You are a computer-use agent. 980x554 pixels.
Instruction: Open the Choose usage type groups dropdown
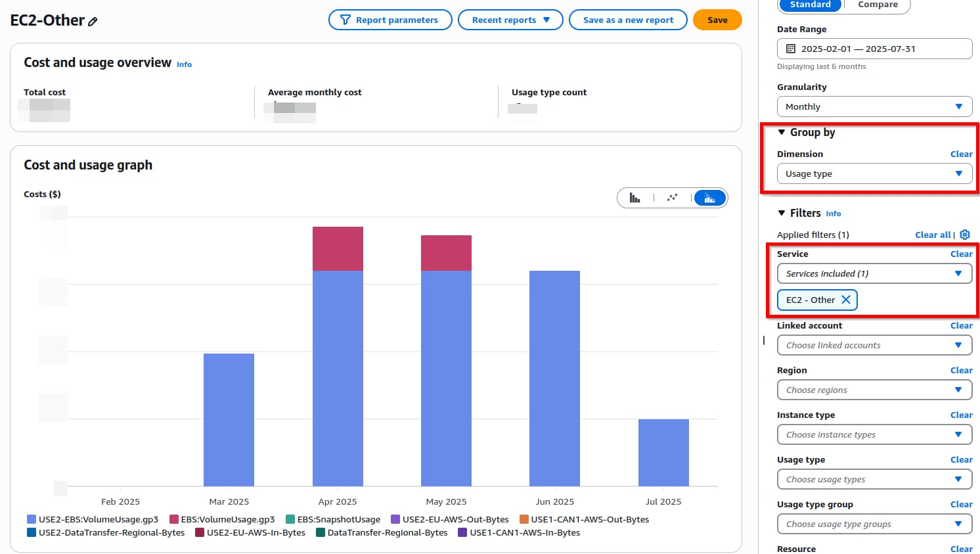pyautogui.click(x=874, y=524)
